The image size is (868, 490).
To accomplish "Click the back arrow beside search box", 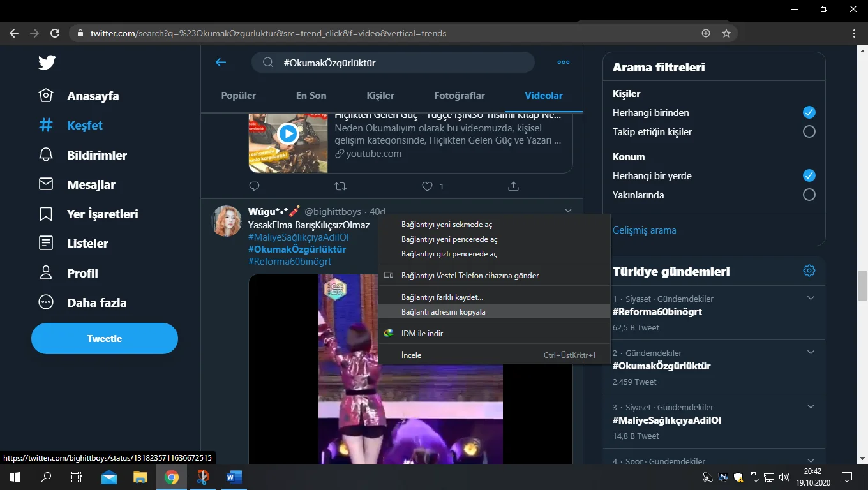I will [x=221, y=63].
